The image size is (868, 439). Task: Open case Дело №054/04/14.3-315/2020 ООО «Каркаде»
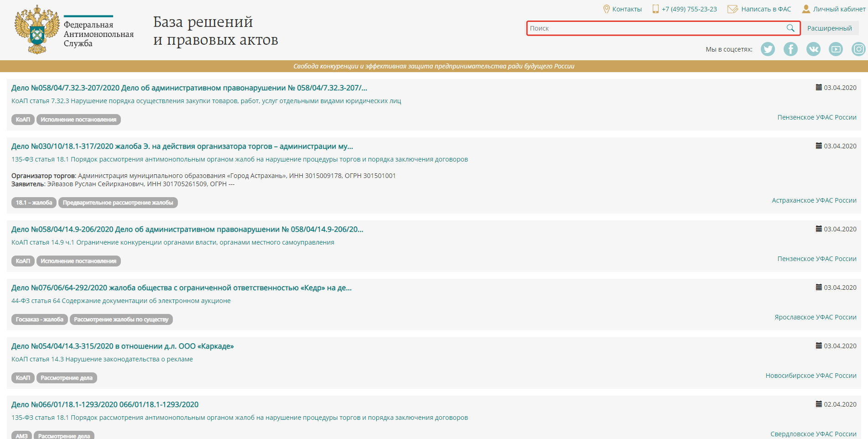122,346
